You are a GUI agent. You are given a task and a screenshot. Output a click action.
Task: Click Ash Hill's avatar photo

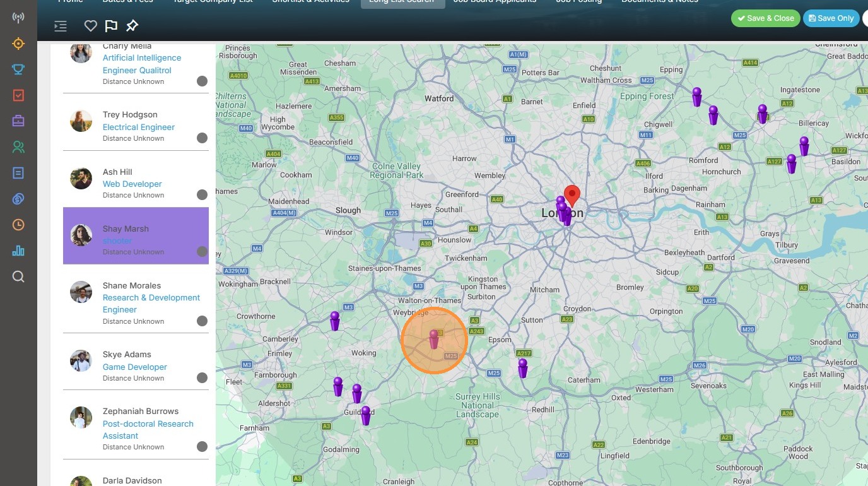tap(81, 178)
